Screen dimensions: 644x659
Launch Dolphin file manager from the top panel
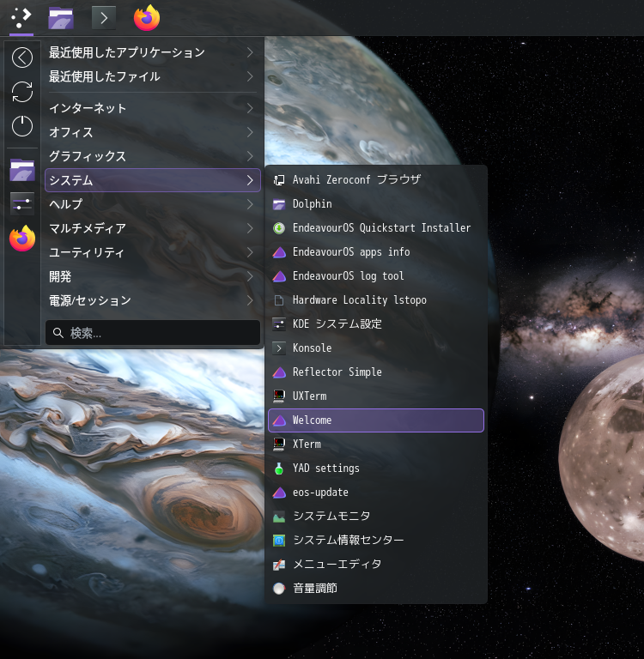tap(61, 18)
